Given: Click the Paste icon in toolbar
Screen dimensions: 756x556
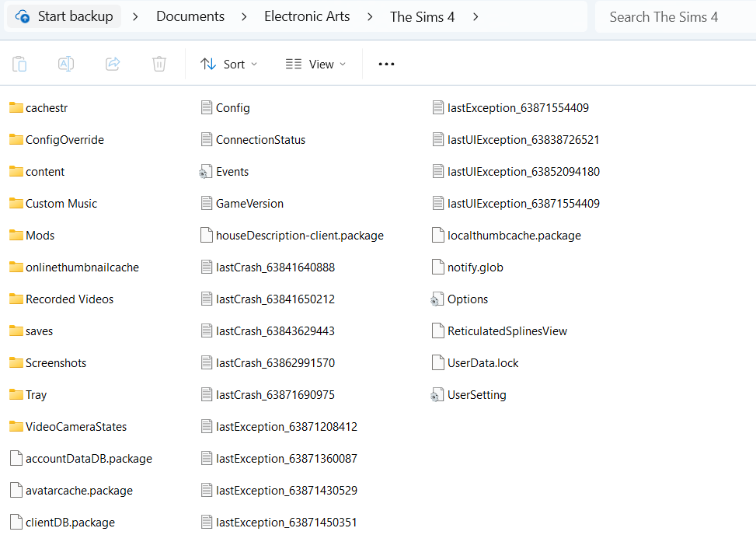Looking at the screenshot, I should [x=20, y=64].
